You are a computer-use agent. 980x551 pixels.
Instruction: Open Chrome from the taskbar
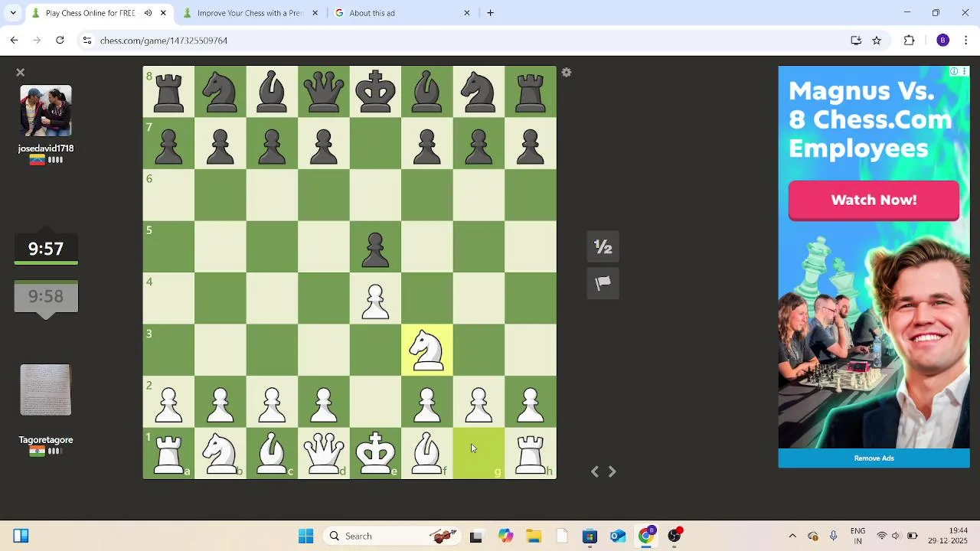(x=646, y=536)
